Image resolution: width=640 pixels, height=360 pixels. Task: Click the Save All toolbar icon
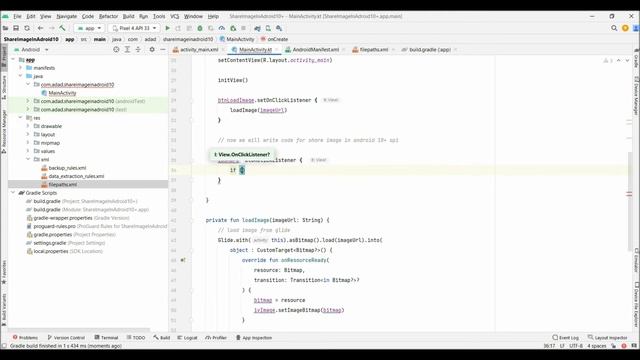(x=16, y=28)
